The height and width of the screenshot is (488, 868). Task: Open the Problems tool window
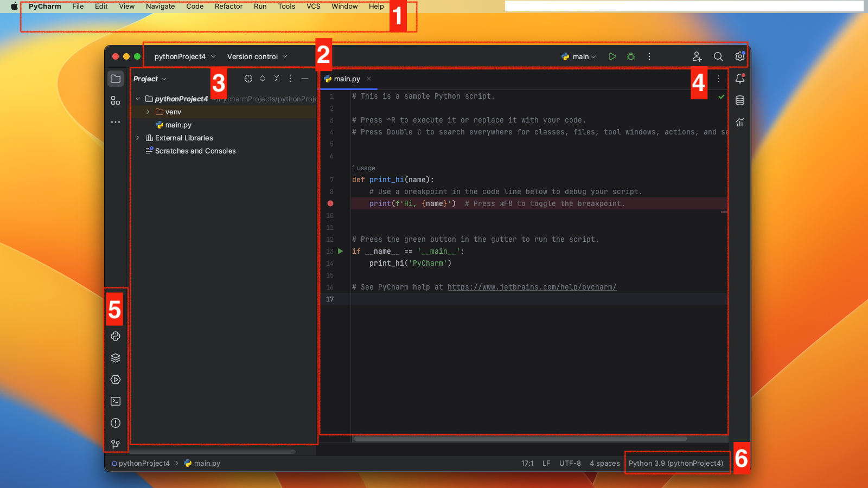click(116, 423)
